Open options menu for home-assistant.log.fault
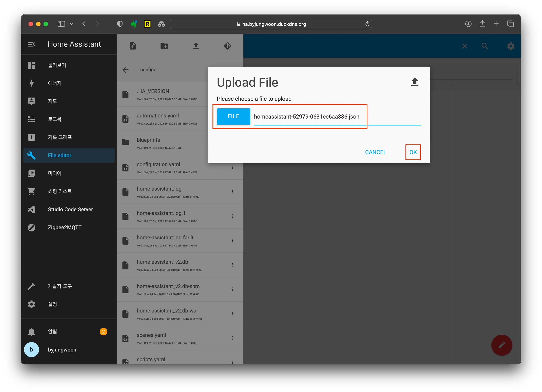This screenshot has width=542, height=392. [x=232, y=240]
